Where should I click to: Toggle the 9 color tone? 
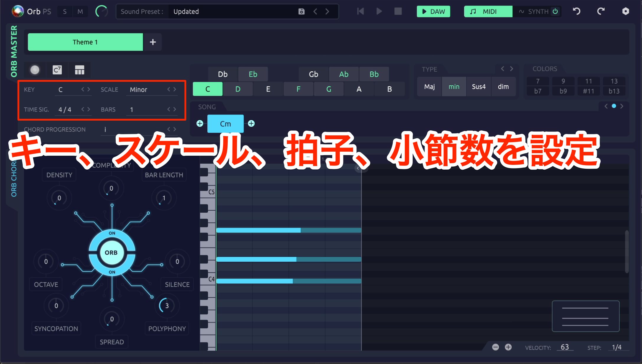click(563, 81)
